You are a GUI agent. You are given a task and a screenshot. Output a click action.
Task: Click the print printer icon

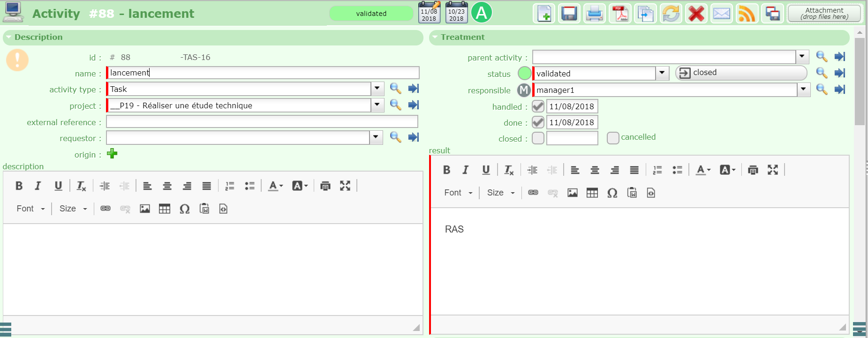(x=595, y=14)
